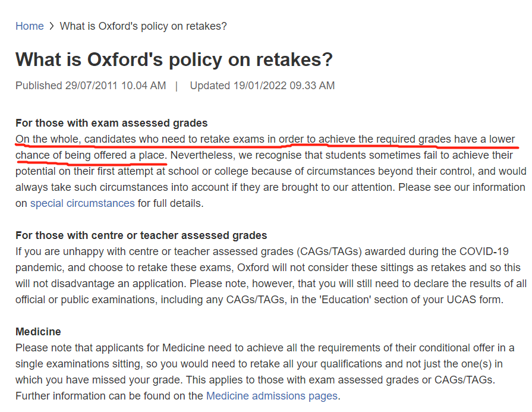
Task: Click the word 'Nevertheless' in first paragraph
Action: pyautogui.click(x=202, y=155)
